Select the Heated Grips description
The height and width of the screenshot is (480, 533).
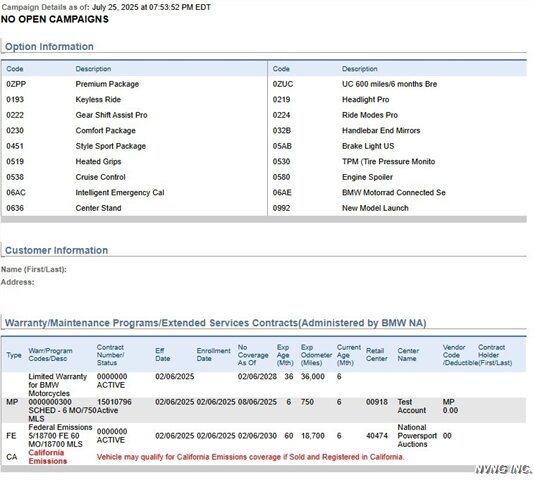click(x=98, y=161)
